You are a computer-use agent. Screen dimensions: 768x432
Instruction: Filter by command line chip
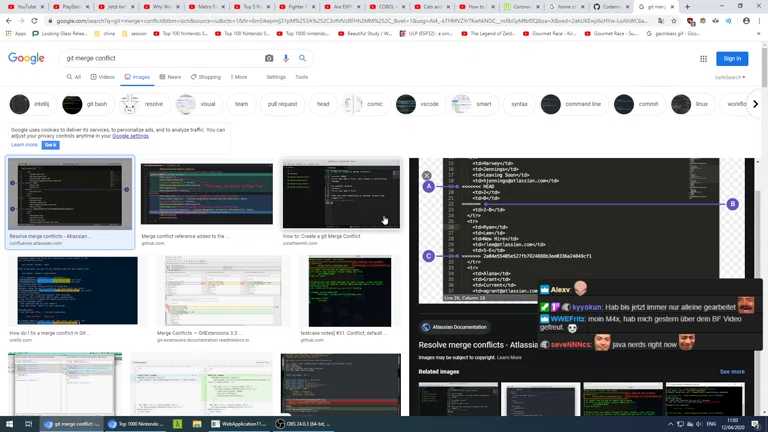pos(574,104)
